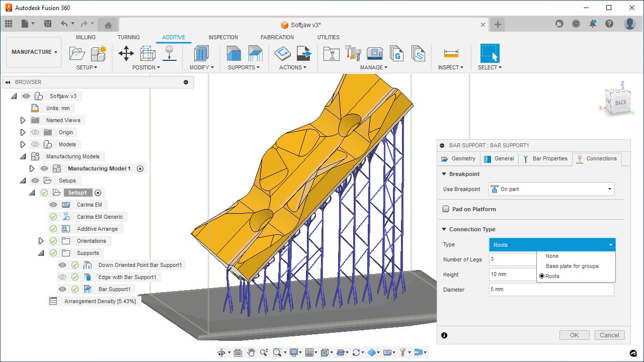Select the Inspect measure tool
644x362 pixels.
coord(450,53)
